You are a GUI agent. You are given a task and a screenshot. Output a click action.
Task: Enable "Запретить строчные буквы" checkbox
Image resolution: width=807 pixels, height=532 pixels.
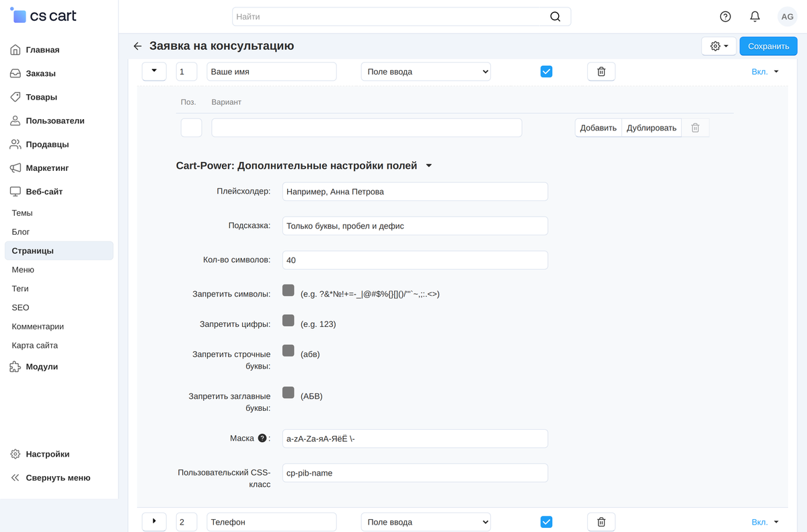(289, 350)
